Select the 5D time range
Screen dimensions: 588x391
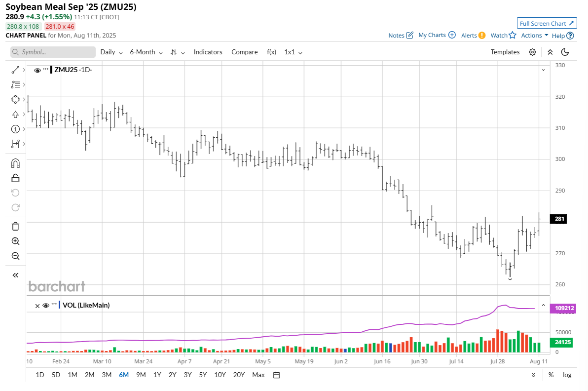coord(56,375)
